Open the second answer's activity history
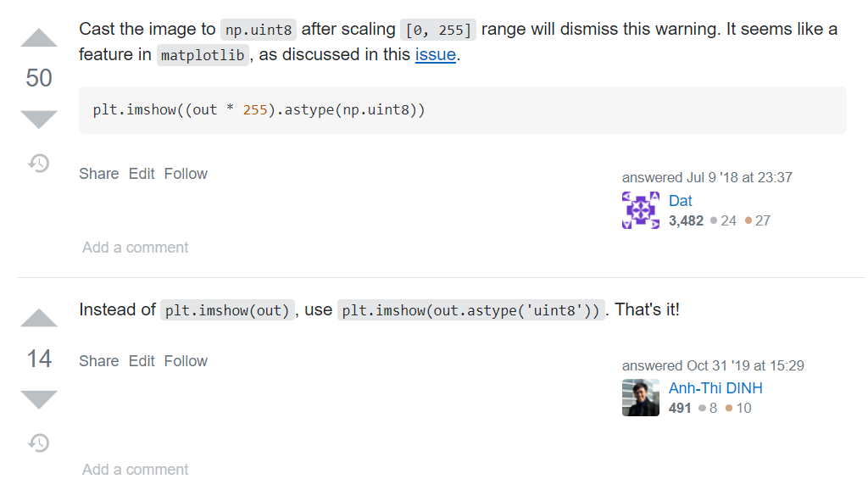 pyautogui.click(x=39, y=443)
